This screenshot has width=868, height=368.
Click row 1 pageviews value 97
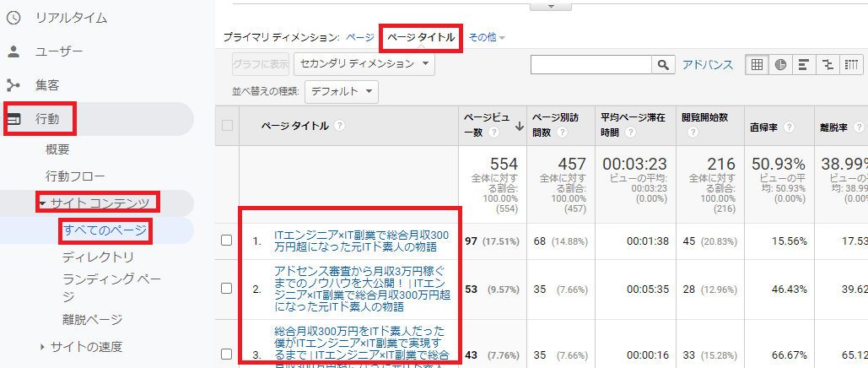[x=471, y=241]
